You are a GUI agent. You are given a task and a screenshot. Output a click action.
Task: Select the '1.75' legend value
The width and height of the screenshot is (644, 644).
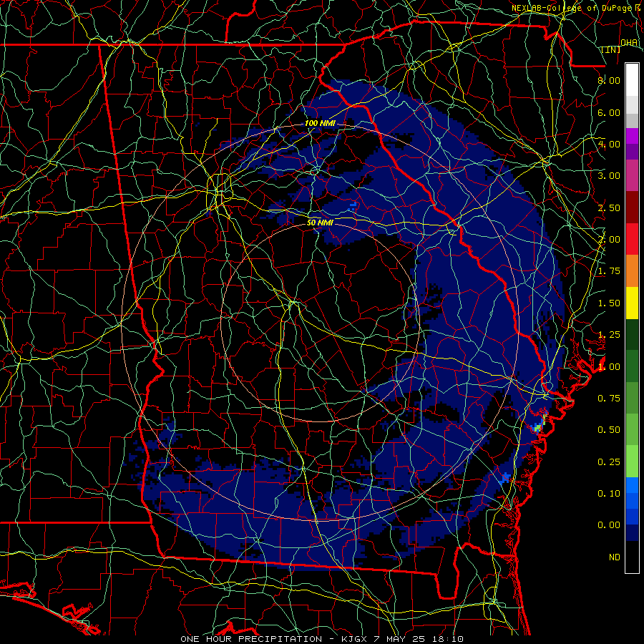[609, 271]
